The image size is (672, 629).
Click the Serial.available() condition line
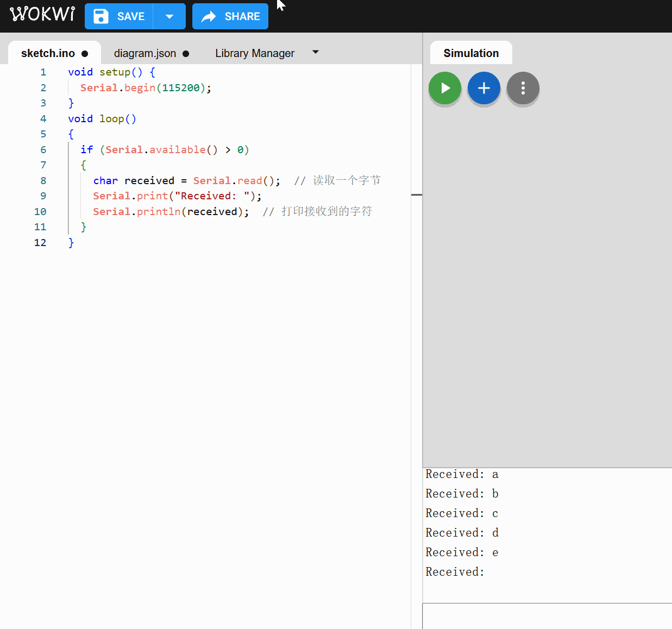click(x=165, y=150)
